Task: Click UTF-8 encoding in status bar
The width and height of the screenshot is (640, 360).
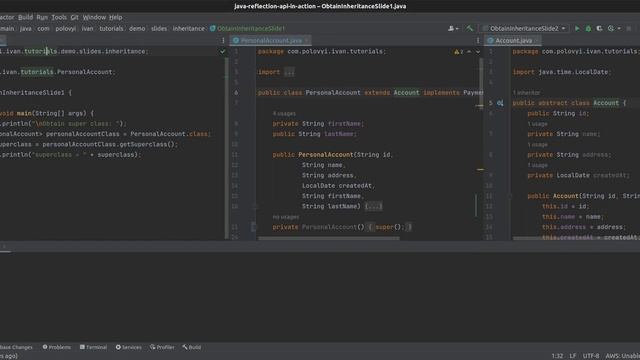Action: tap(591, 356)
